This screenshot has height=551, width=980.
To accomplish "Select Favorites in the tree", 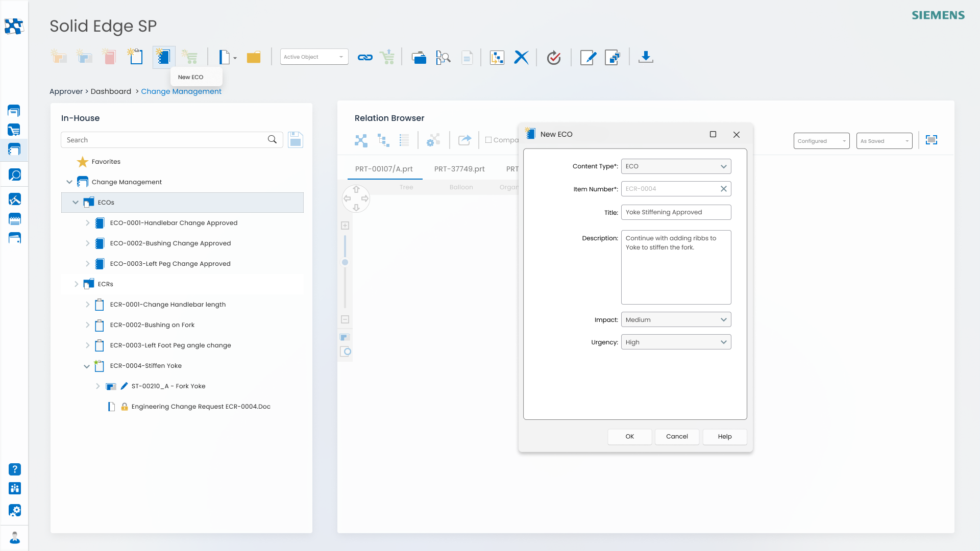I will click(x=106, y=162).
